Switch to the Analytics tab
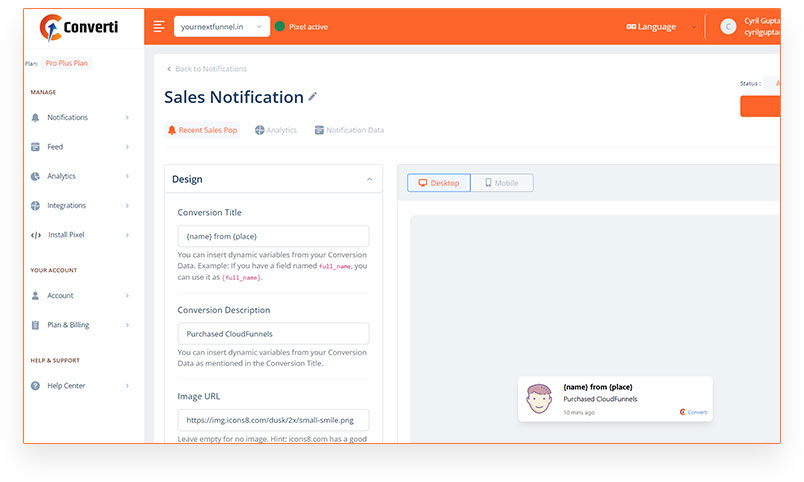 276,130
